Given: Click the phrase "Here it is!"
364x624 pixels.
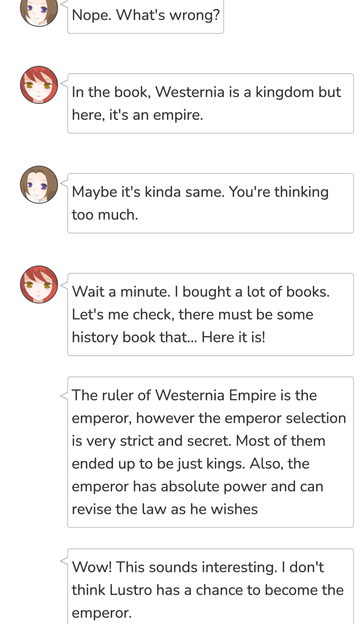Looking at the screenshot, I should [233, 337].
